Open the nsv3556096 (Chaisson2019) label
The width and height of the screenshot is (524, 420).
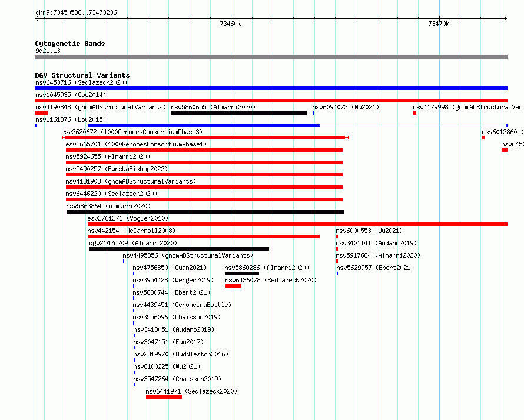[x=177, y=317]
